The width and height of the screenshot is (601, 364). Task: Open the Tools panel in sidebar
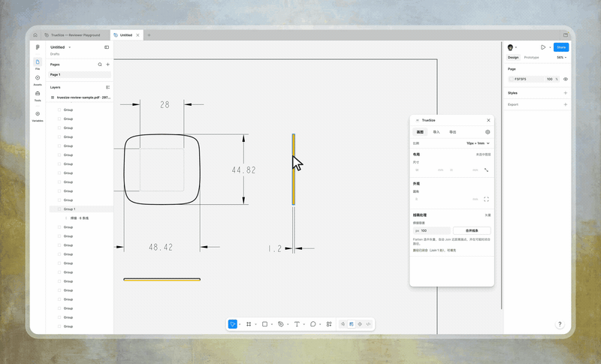(x=38, y=95)
